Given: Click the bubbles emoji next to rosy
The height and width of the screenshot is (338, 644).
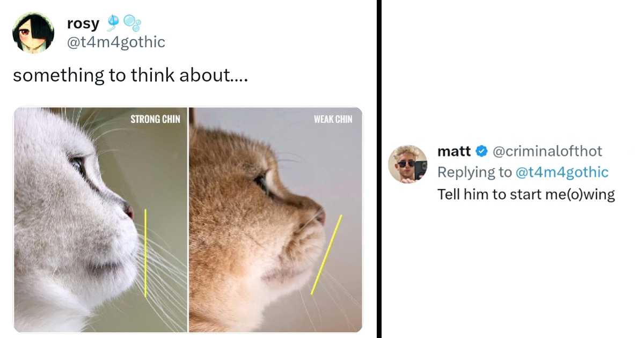Looking at the screenshot, I should point(131,24).
